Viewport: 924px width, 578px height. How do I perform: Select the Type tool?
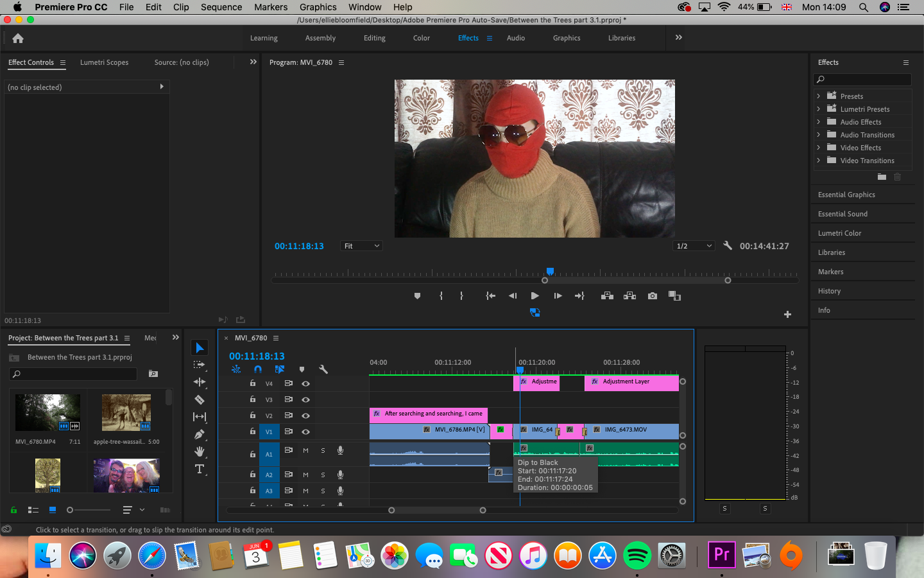200,469
